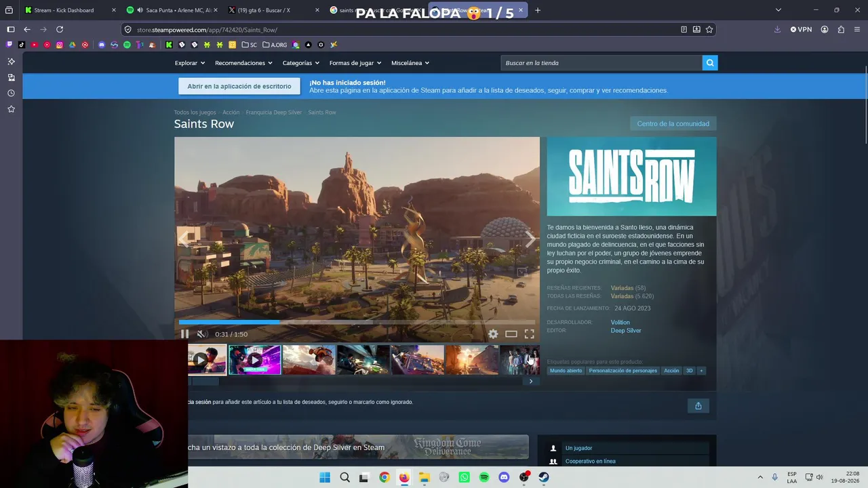Expand more tags with the plus button
The width and height of the screenshot is (868, 488).
pos(701,371)
